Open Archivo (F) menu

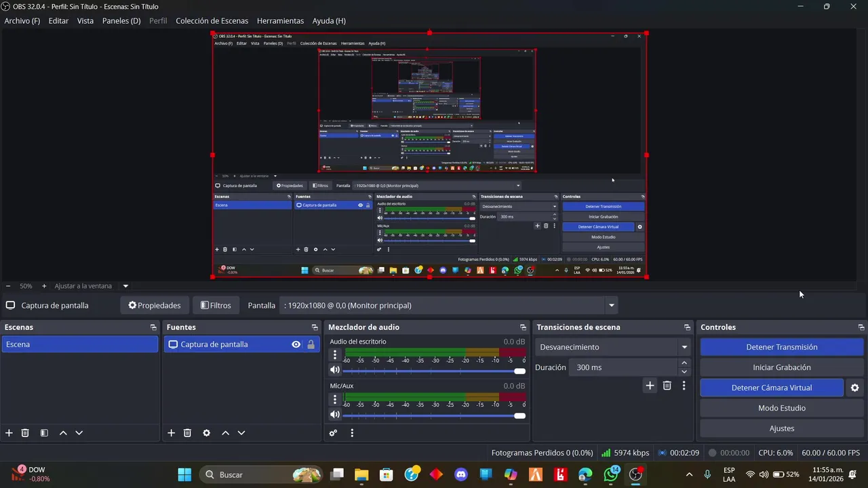(x=22, y=21)
